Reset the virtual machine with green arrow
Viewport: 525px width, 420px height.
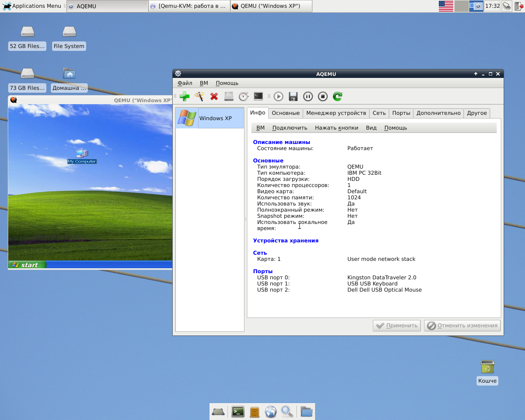coord(338,96)
